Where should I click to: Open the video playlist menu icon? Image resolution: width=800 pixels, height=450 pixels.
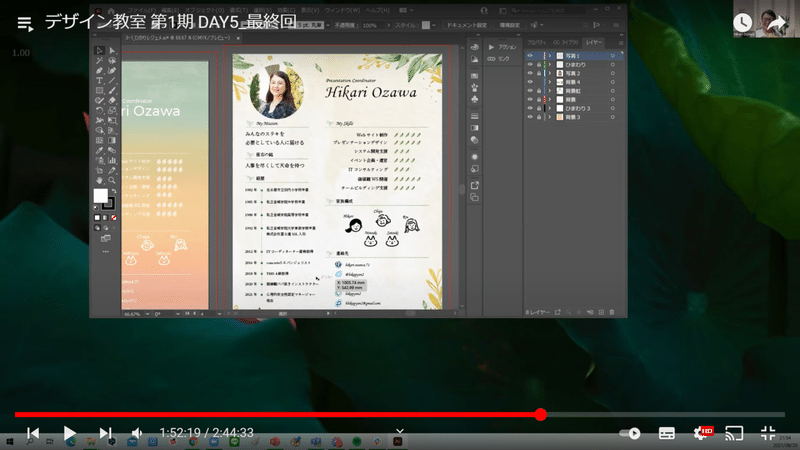pos(26,23)
